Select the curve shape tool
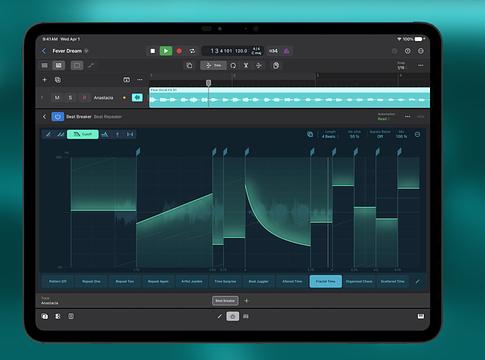Viewport: 485px width, 360px height. tap(105, 134)
